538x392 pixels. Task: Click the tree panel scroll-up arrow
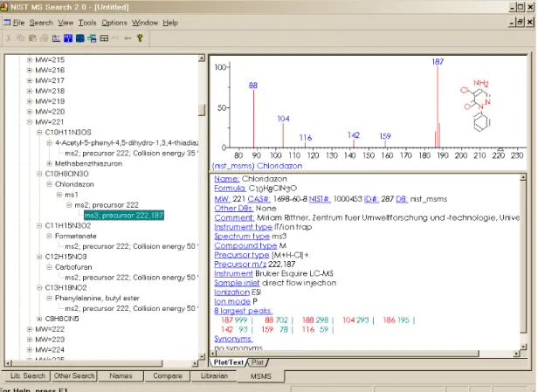click(202, 58)
